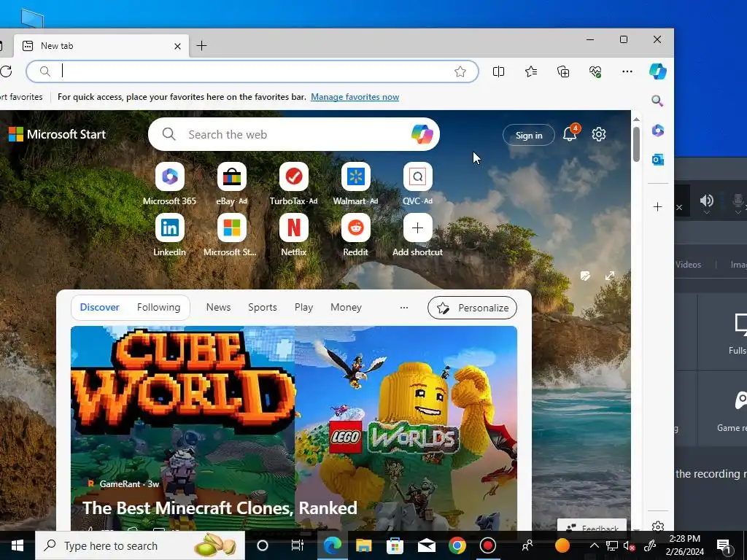The width and height of the screenshot is (747, 560).
Task: Open Copilot in Edge toolbar
Action: click(658, 71)
